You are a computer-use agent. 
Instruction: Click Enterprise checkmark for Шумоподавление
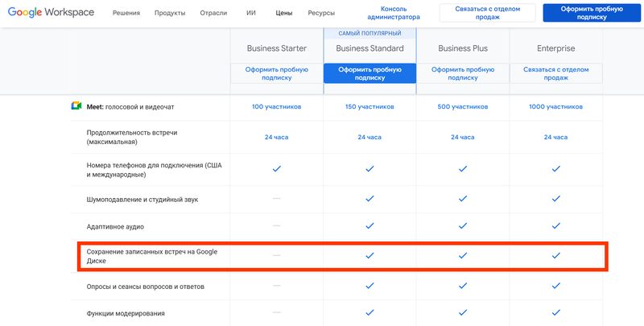click(556, 199)
